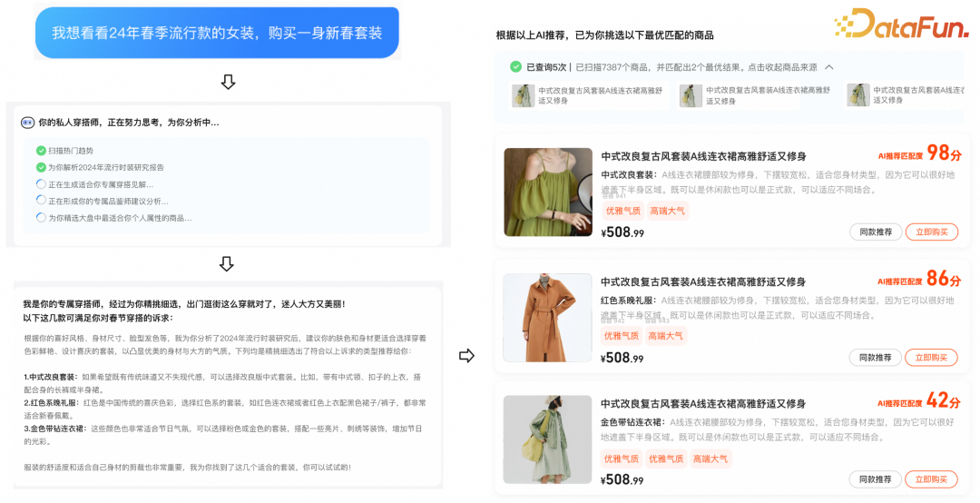Click 立即购买 in the 98分 product card

(x=932, y=232)
